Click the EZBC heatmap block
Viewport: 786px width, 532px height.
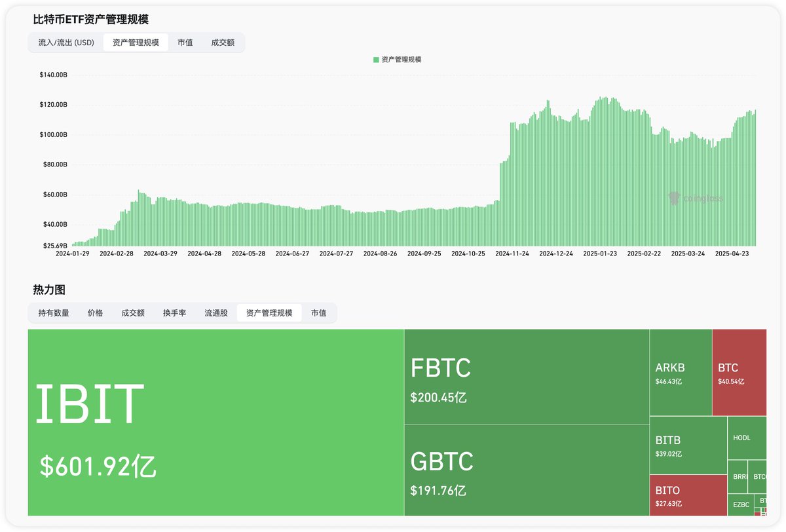[741, 505]
